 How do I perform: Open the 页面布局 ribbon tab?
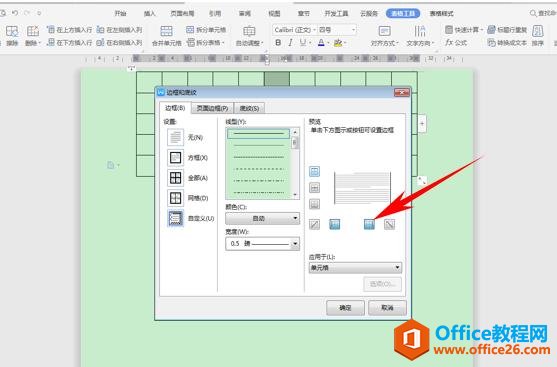coord(182,14)
